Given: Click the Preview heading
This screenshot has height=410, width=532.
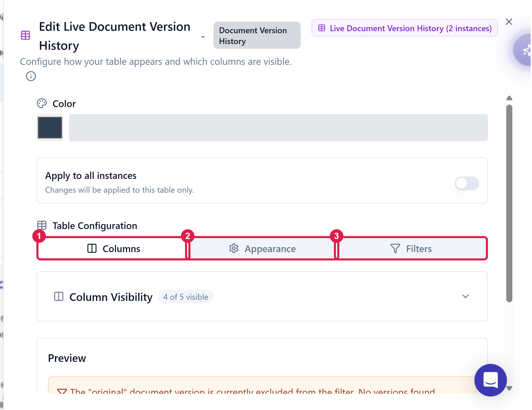Looking at the screenshot, I should click(67, 358).
